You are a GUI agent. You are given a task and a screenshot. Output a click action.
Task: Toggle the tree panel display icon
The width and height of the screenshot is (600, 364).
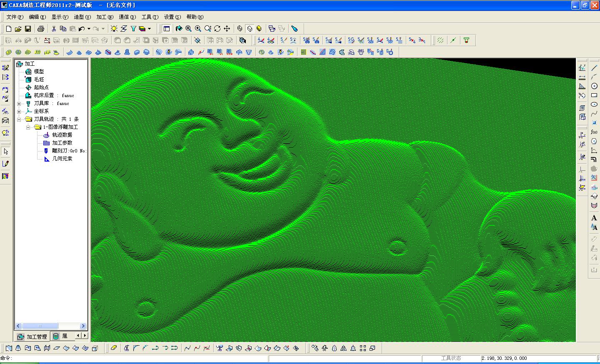(167, 29)
